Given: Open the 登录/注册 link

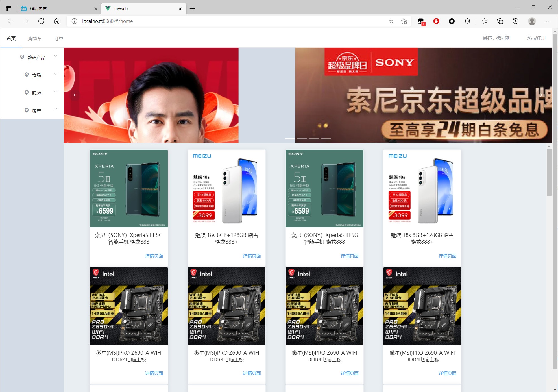Looking at the screenshot, I should (x=535, y=38).
